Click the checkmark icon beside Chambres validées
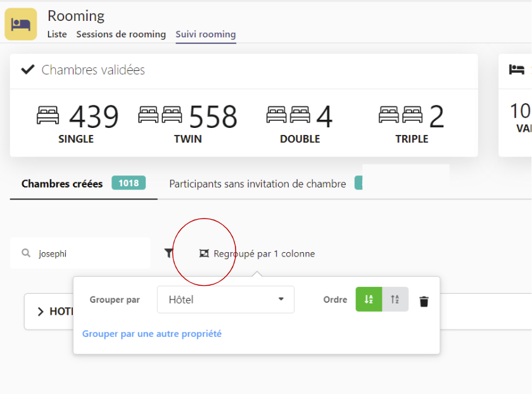 (27, 70)
